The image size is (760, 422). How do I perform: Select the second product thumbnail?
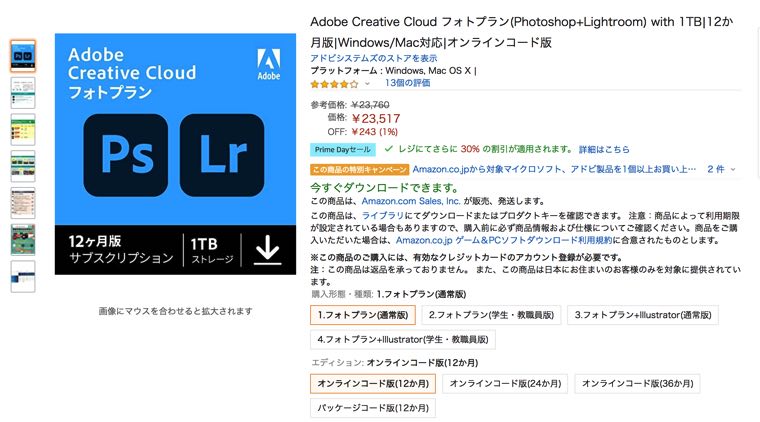(23, 93)
